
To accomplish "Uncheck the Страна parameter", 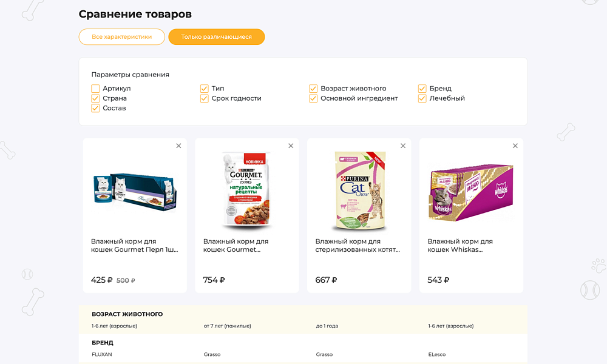I will point(95,98).
